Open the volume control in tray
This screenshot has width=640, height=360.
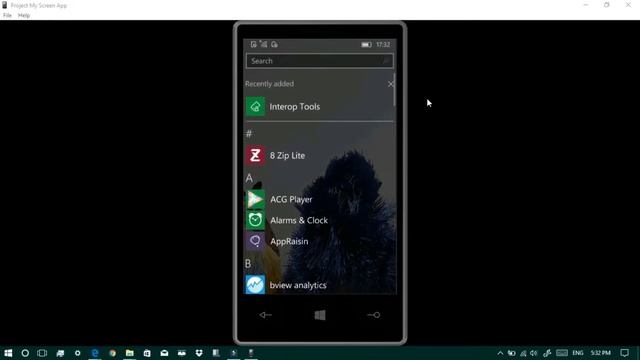coord(534,353)
